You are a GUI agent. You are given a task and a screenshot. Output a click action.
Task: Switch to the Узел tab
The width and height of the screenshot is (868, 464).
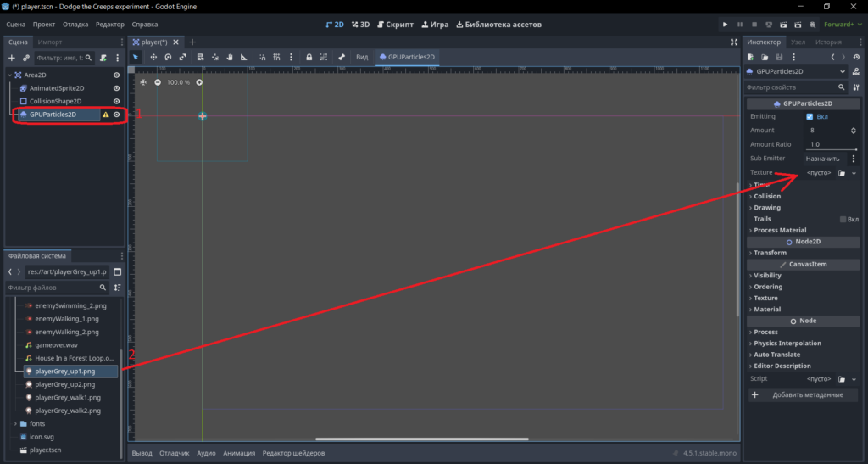(x=798, y=42)
